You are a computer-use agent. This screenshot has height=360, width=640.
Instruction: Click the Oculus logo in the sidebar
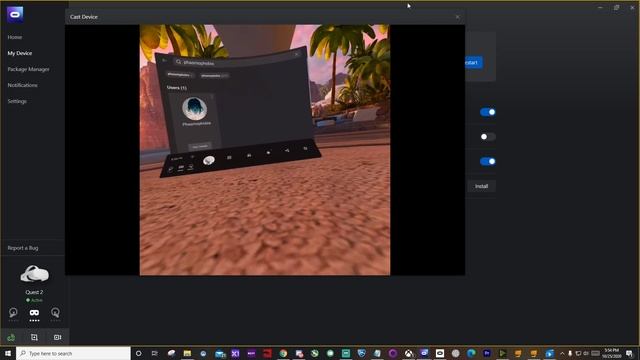click(15, 15)
